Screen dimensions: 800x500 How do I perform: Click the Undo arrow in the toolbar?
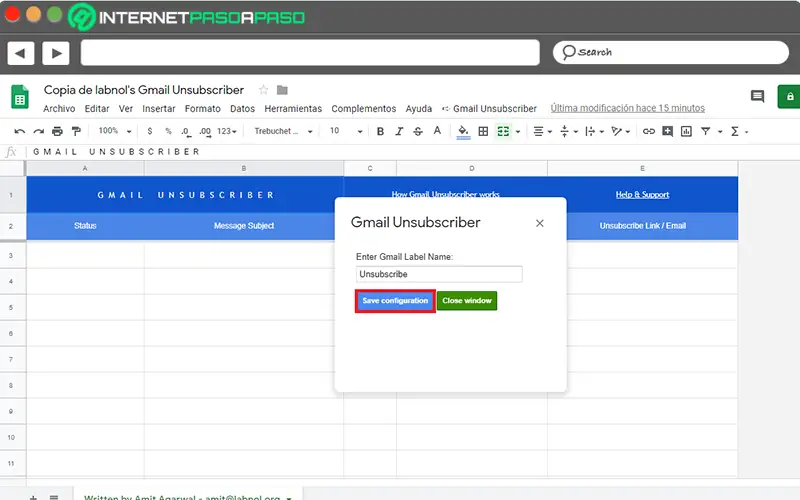19,132
